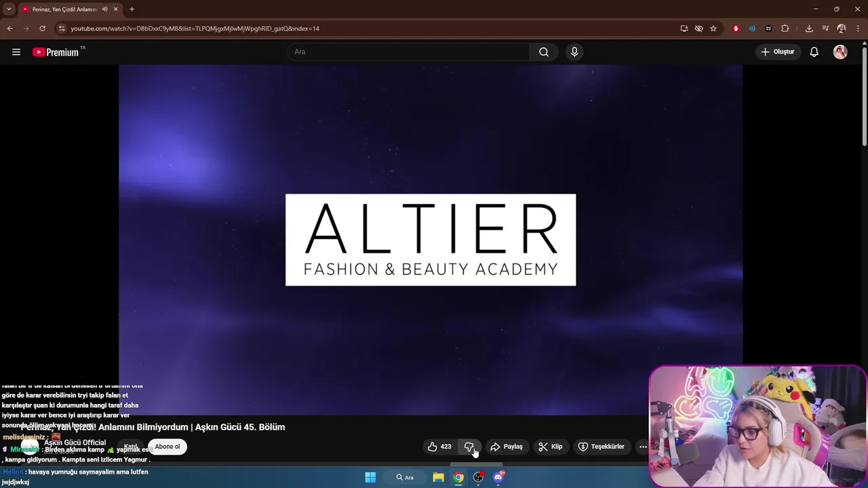This screenshot has height=488, width=868.
Task: Open the Windows Start menu
Action: pos(370,477)
